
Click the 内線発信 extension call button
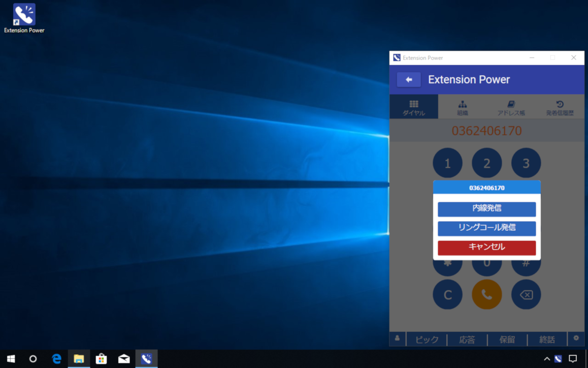(x=486, y=209)
